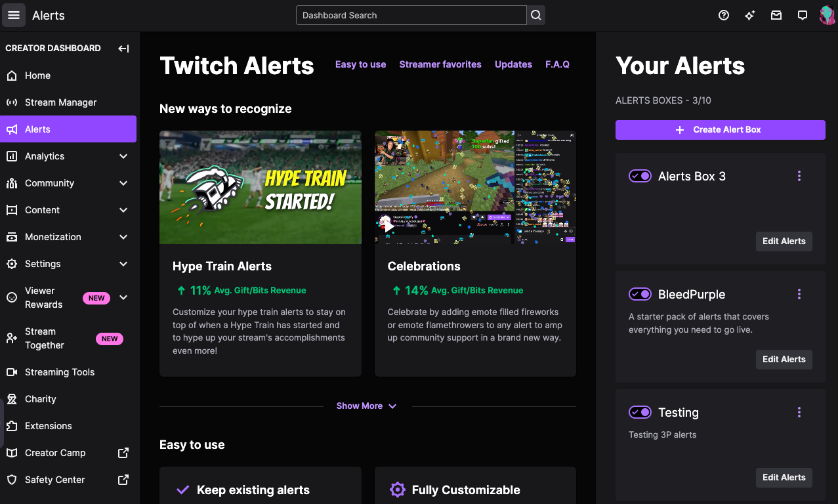Screen dimensions: 838x504
Task: Expand the Monetization submenu chevron
Action: 123,237
